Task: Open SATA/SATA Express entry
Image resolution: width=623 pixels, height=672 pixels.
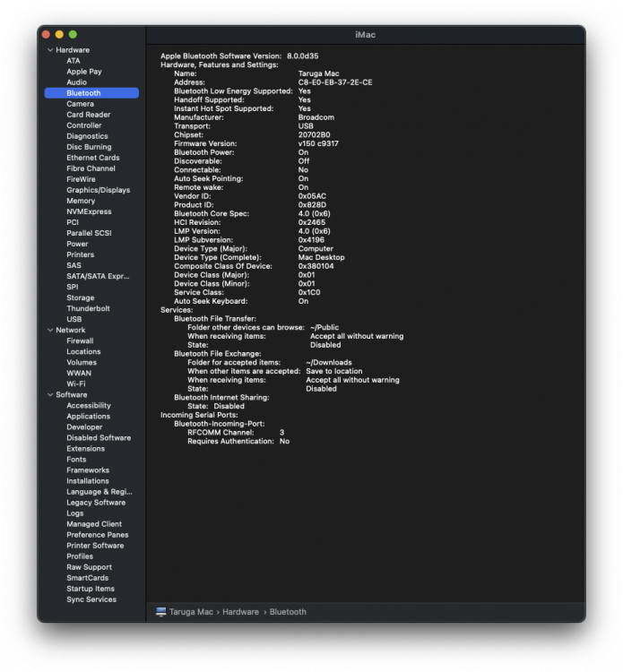Action: click(x=98, y=276)
